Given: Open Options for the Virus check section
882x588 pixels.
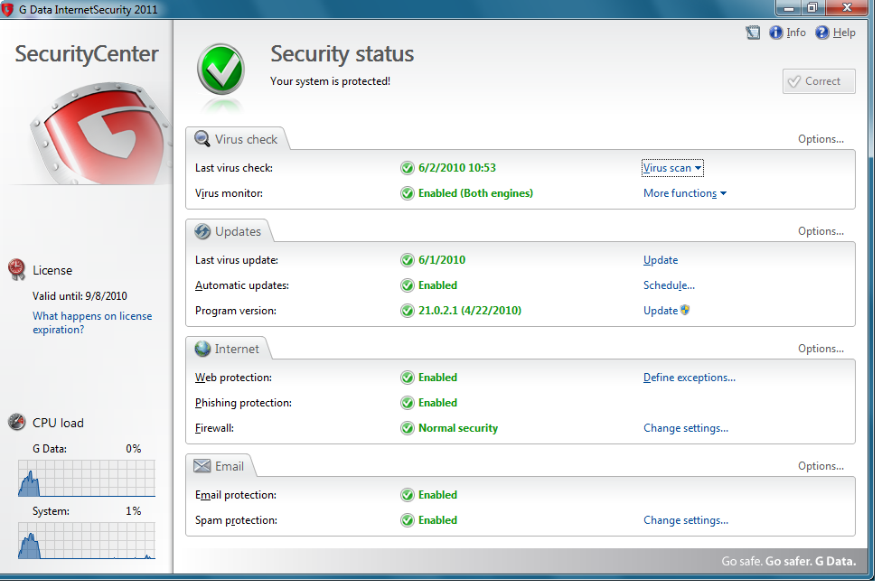Looking at the screenshot, I should click(x=821, y=139).
